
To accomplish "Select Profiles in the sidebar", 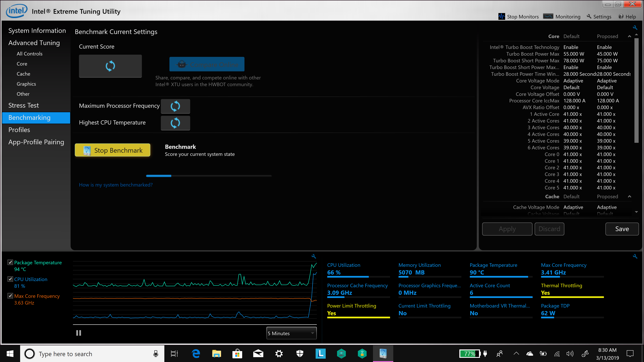I will click(19, 130).
